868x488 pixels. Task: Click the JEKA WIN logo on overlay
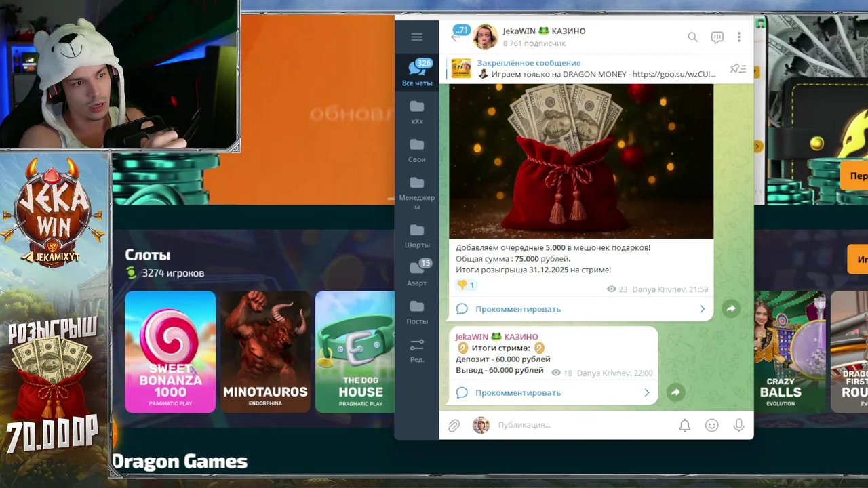click(54, 212)
